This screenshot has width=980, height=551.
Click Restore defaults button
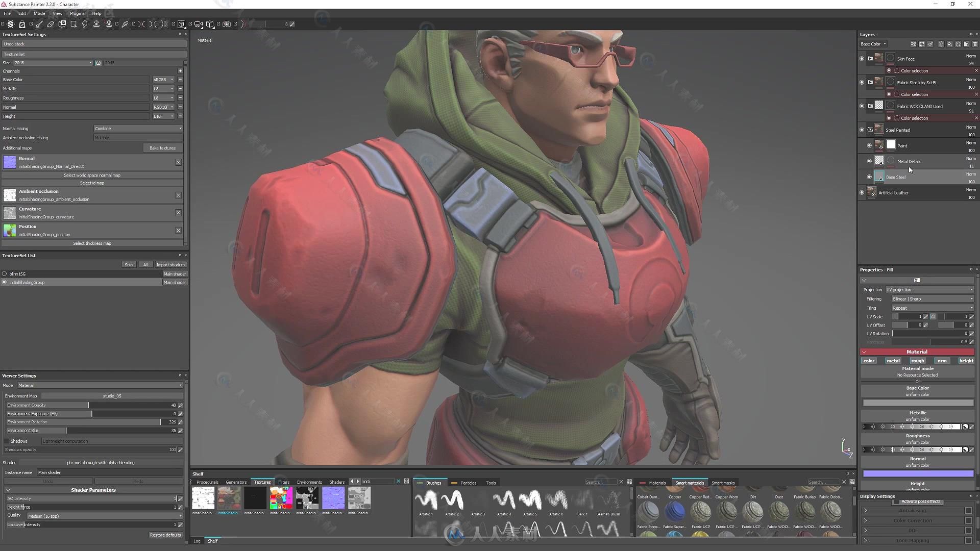(165, 535)
